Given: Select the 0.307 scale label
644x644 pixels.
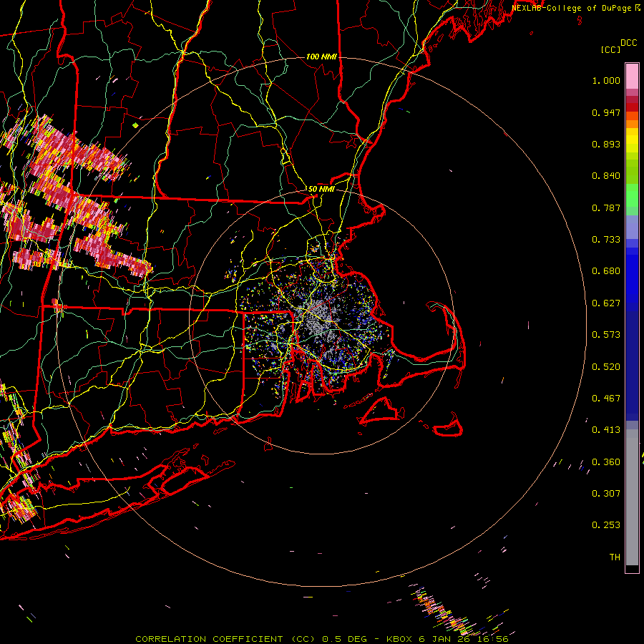Looking at the screenshot, I should (606, 494).
